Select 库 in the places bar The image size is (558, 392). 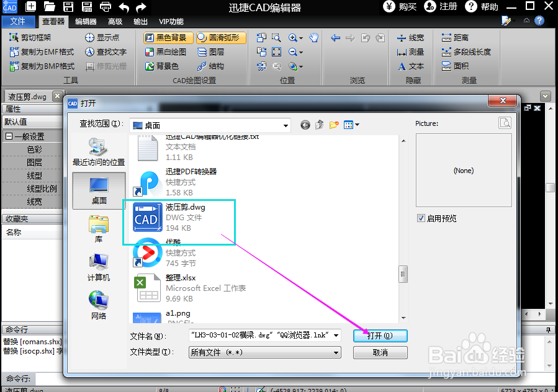(x=99, y=229)
